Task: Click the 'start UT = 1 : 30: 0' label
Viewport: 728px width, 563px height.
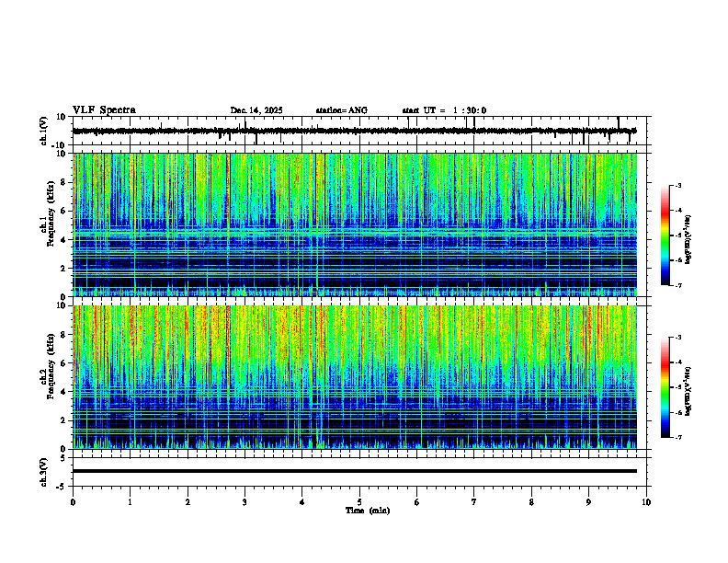Action: tap(444, 110)
